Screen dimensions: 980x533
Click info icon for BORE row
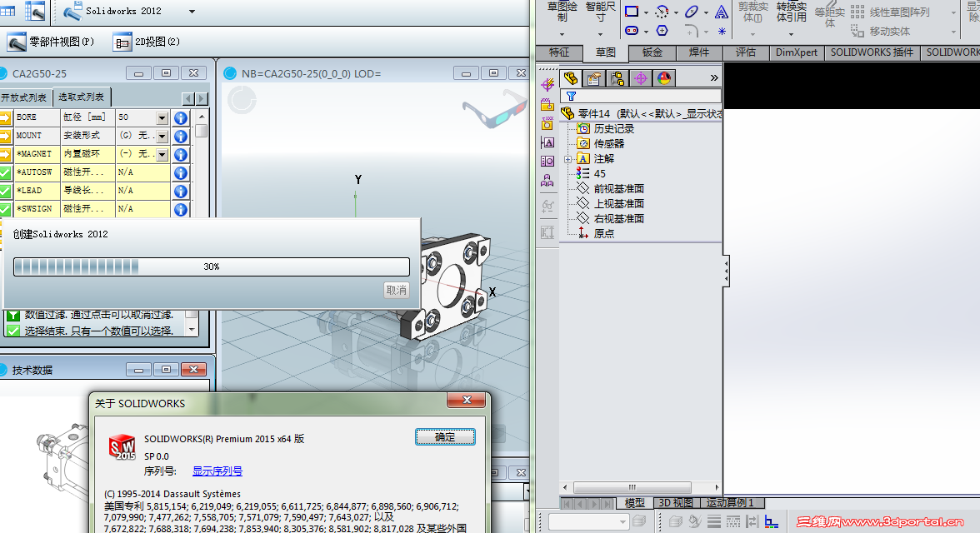pos(181,117)
